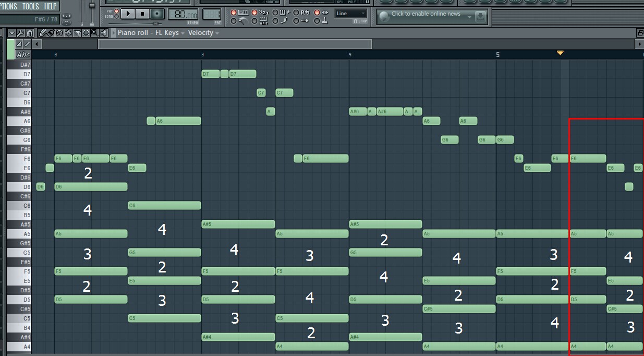This screenshot has height=356, width=644.
Task: Select the A#5 note starting at bar 3
Action: click(x=238, y=224)
